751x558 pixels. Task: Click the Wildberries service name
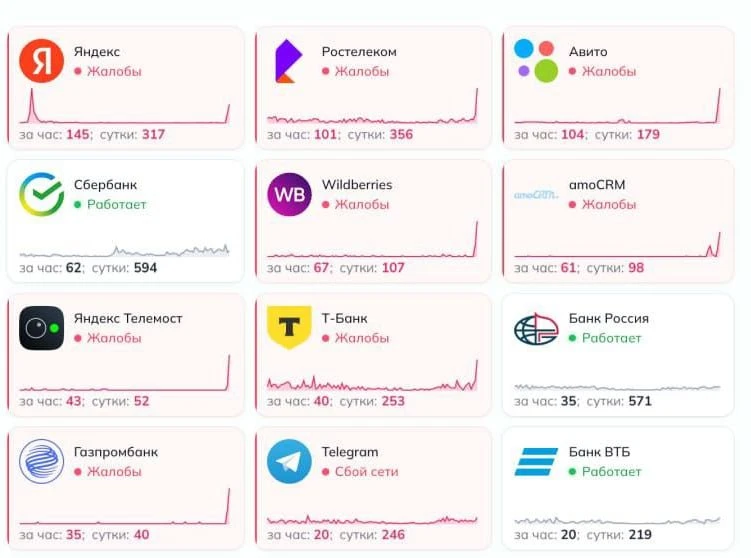pos(357,184)
